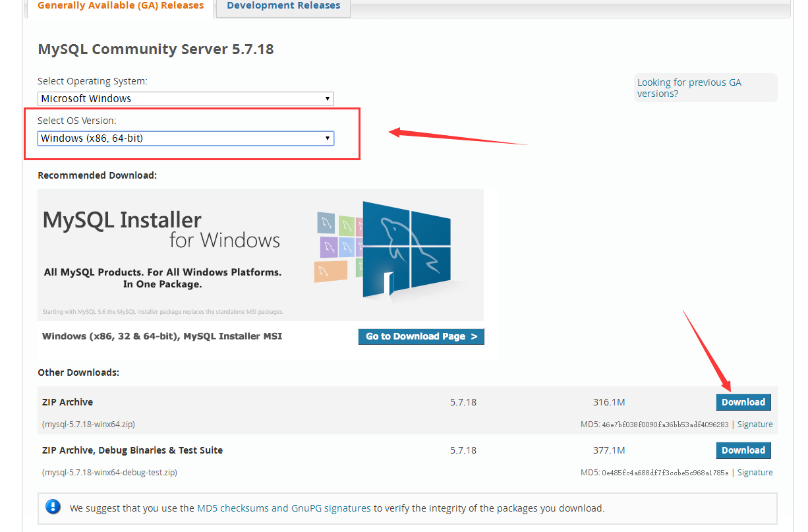Open Signature link for the debug-test zip
The width and height of the screenshot is (808, 532).
click(x=755, y=473)
